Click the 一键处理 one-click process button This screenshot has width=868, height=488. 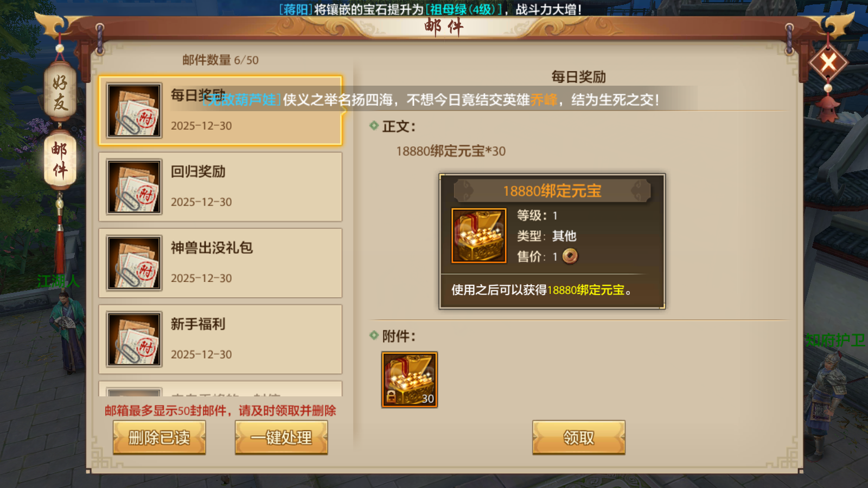pyautogui.click(x=281, y=437)
